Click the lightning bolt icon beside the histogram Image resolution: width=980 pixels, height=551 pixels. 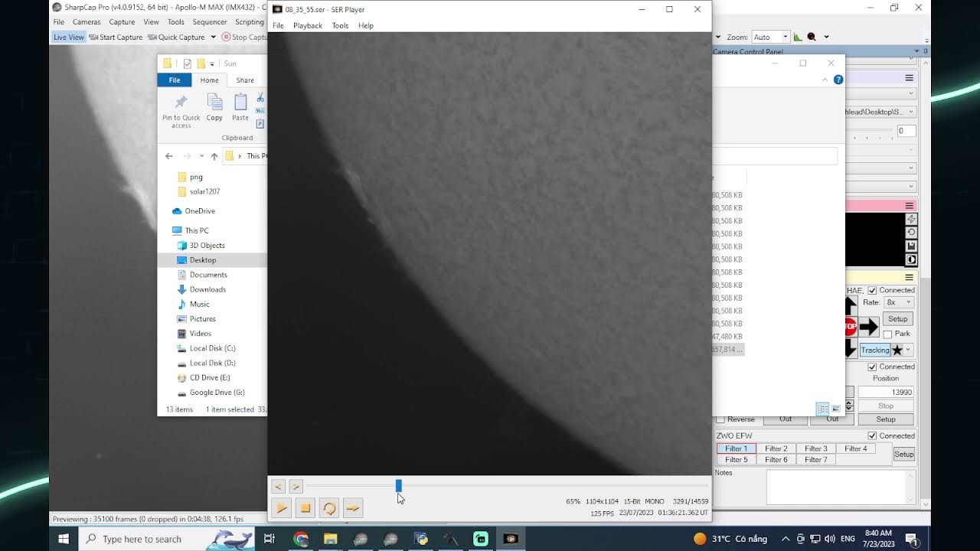911,220
